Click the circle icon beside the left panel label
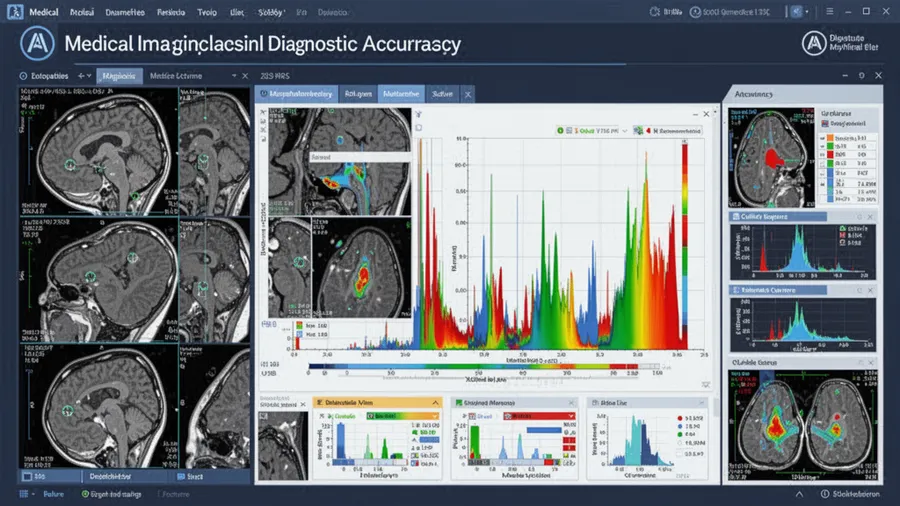This screenshot has height=506, width=900. [x=23, y=76]
